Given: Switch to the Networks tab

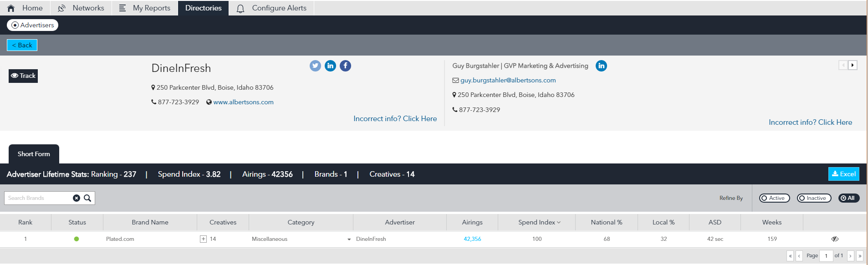Looking at the screenshot, I should (x=81, y=8).
